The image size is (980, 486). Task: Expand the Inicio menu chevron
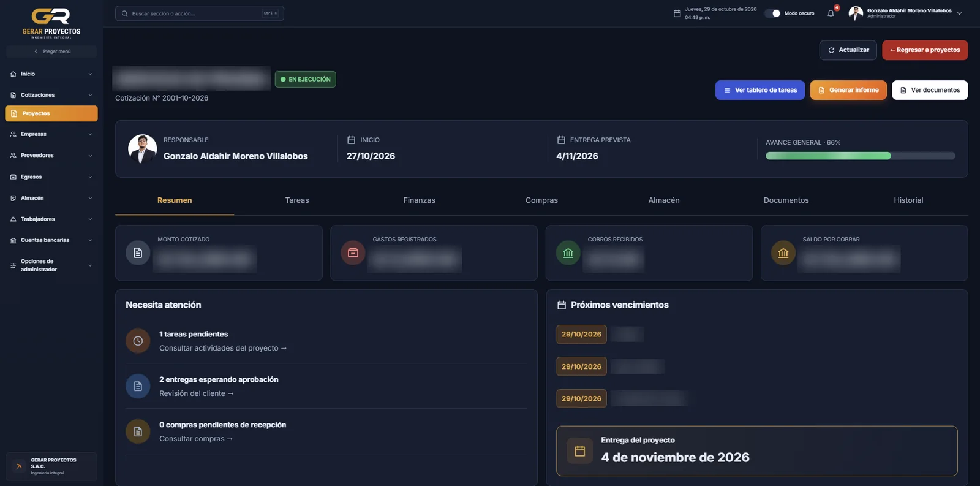90,74
